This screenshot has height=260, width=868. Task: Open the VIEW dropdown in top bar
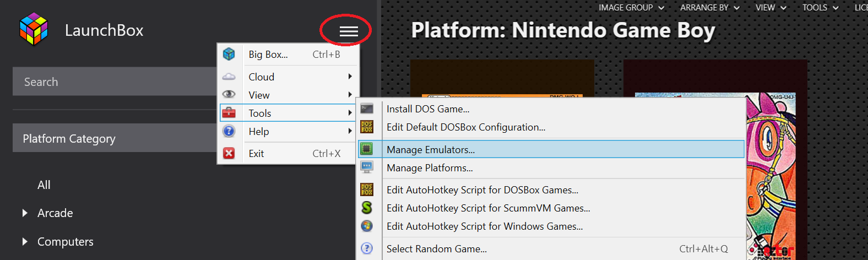pyautogui.click(x=771, y=8)
